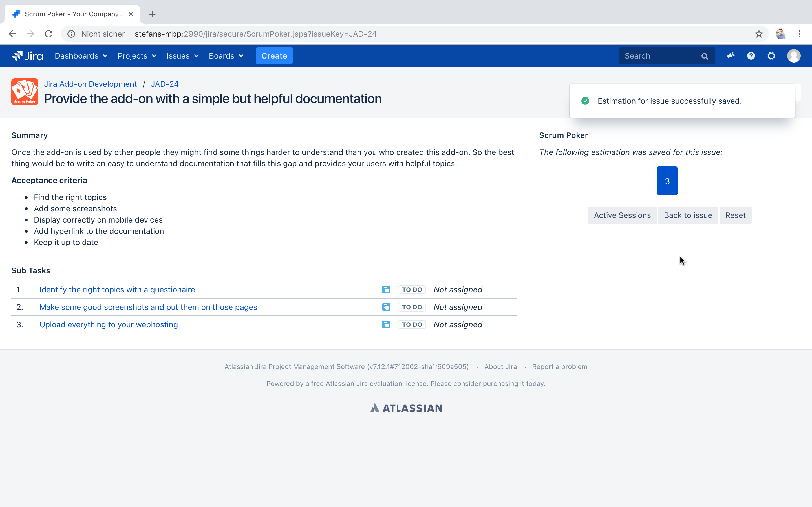Click JAD-24 breadcrumb link
This screenshot has height=507, width=812.
[165, 84]
